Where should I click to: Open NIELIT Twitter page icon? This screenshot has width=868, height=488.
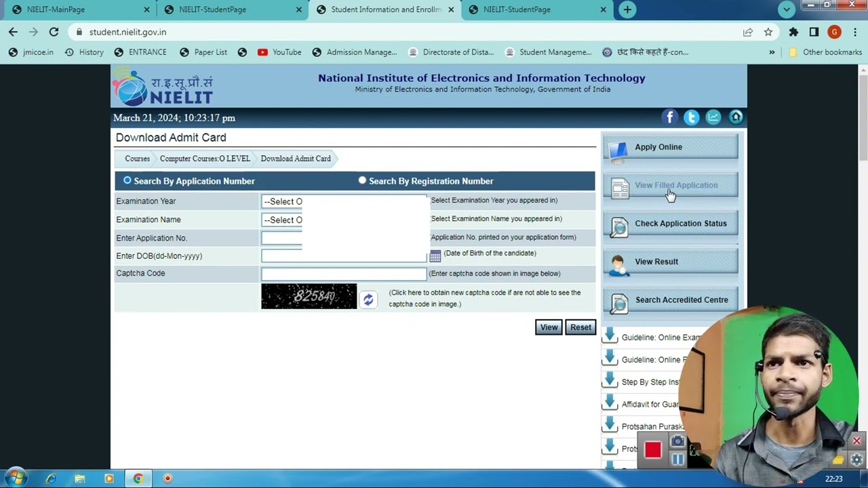click(692, 117)
